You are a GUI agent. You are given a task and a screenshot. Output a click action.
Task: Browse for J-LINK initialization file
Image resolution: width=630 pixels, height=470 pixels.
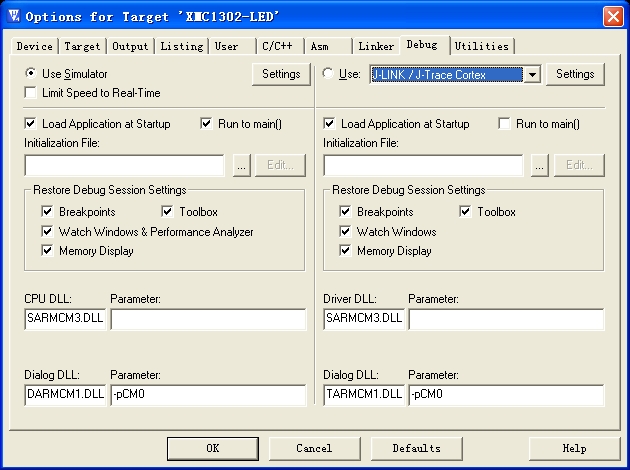click(x=541, y=166)
